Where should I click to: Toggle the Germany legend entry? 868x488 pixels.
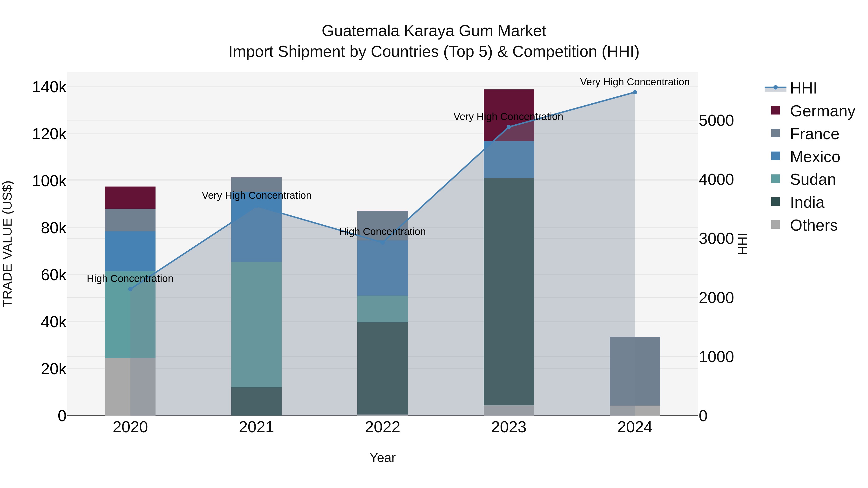point(813,111)
